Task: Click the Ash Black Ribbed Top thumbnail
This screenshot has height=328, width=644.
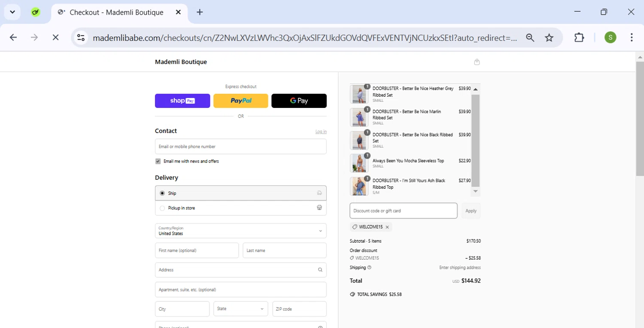Action: pyautogui.click(x=359, y=186)
